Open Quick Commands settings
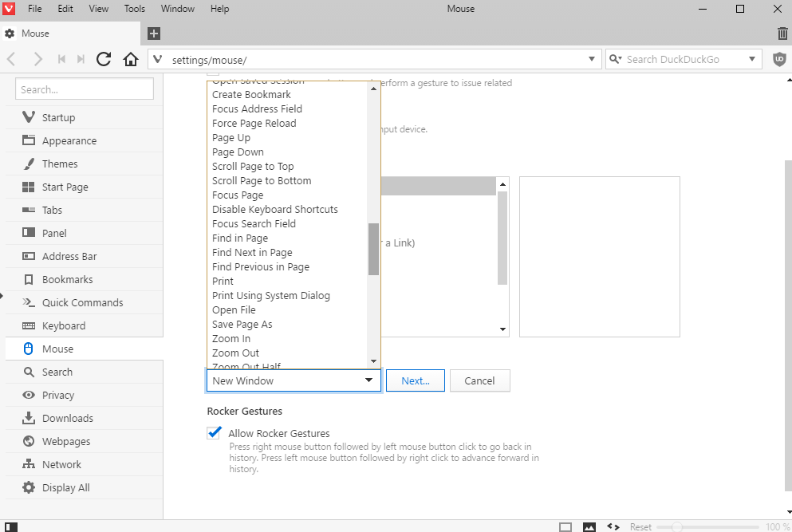The height and width of the screenshot is (532, 792). tap(85, 302)
